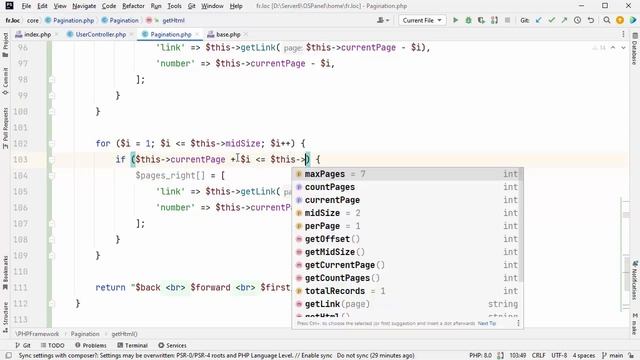This screenshot has width=640, height=360.
Task: Open Notifications tool window
Action: tap(635, 280)
